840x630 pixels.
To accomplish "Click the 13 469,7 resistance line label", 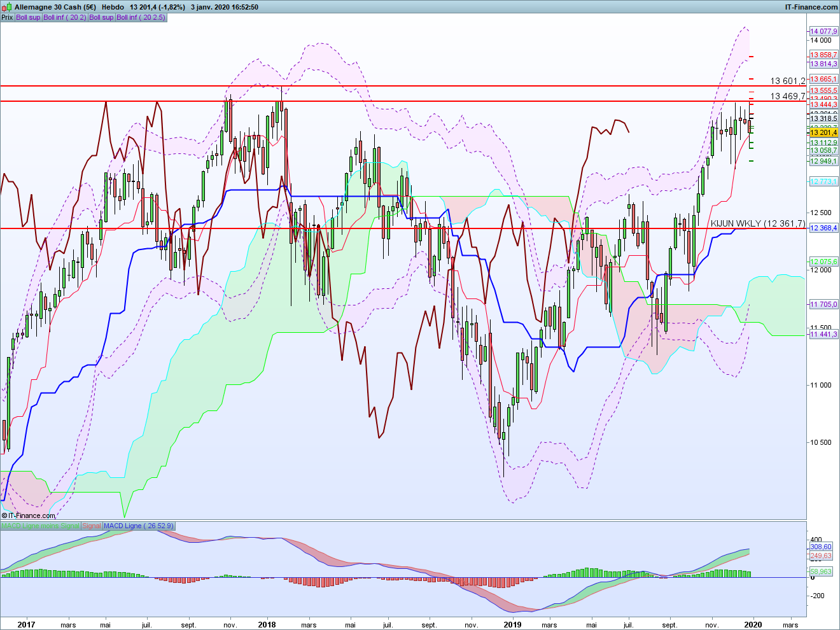I will pos(788,96).
